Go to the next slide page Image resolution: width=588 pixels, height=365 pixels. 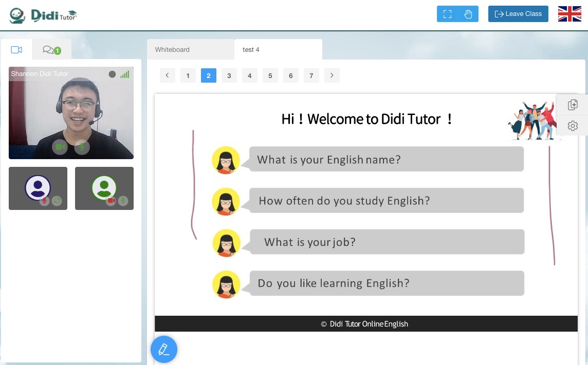click(332, 75)
